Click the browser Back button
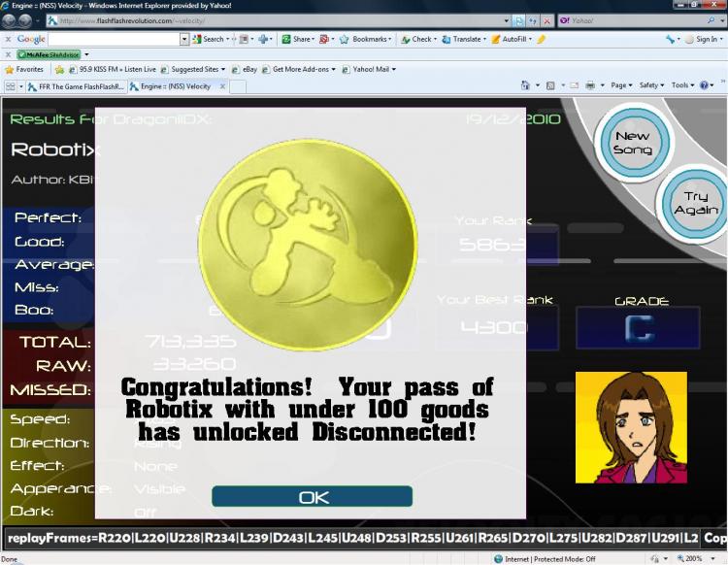 tap(9, 20)
